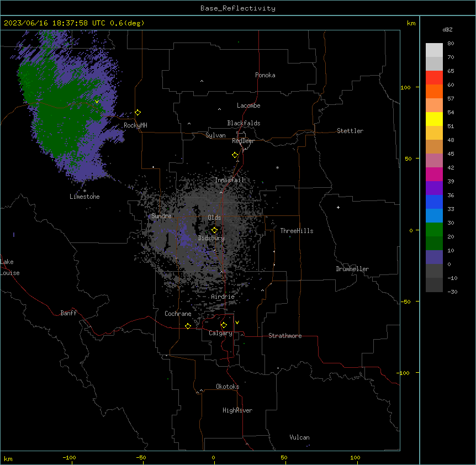Image resolution: width=476 pixels, height=465 pixels.
Task: Pick the red swatch in dBZ legend
Action: [434, 78]
